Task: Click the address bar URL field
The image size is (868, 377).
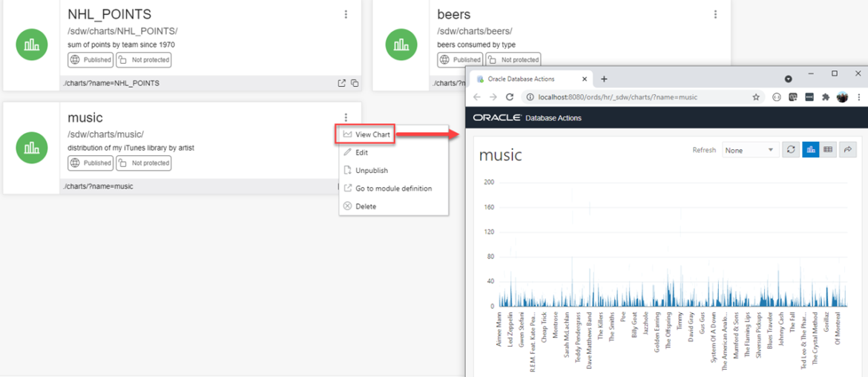Action: click(x=642, y=97)
